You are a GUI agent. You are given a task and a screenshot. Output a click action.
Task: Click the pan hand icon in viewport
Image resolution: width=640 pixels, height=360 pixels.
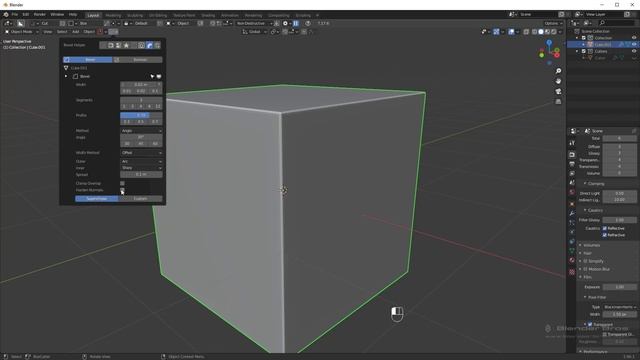tap(558, 81)
